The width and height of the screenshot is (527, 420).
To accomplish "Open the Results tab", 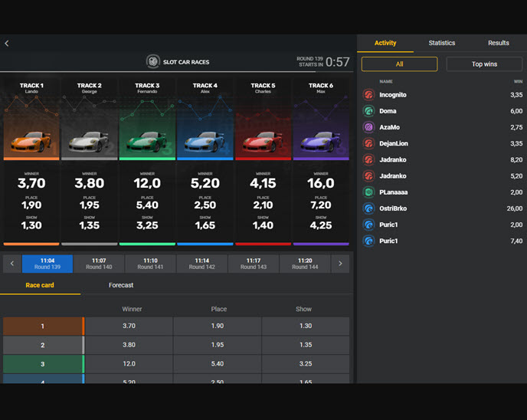I will click(x=499, y=43).
